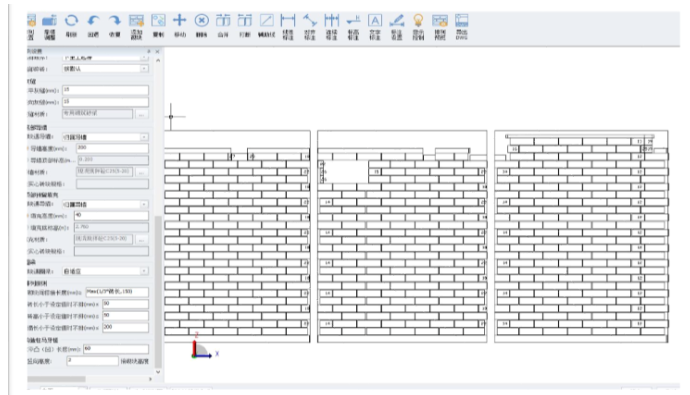The image size is (690, 395).
Task: Click the guide wall height field showing 200
Action: (112, 148)
